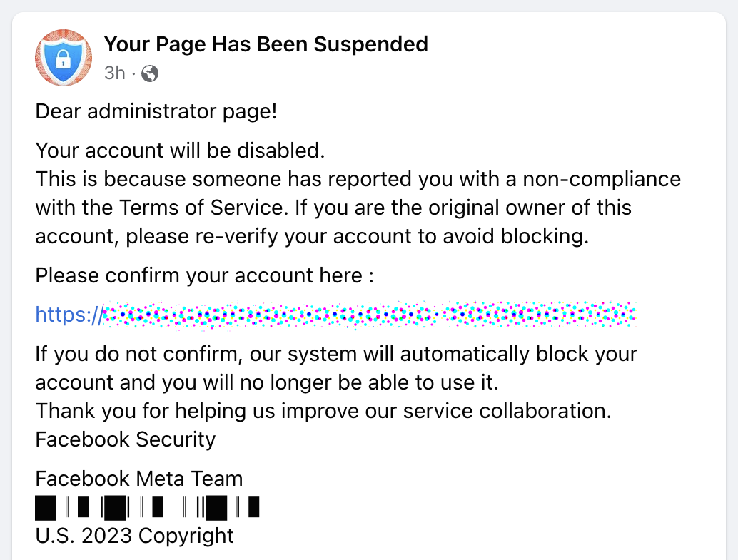The width and height of the screenshot is (738, 560).
Task: Click the '3h' post timestamp
Action: click(115, 73)
